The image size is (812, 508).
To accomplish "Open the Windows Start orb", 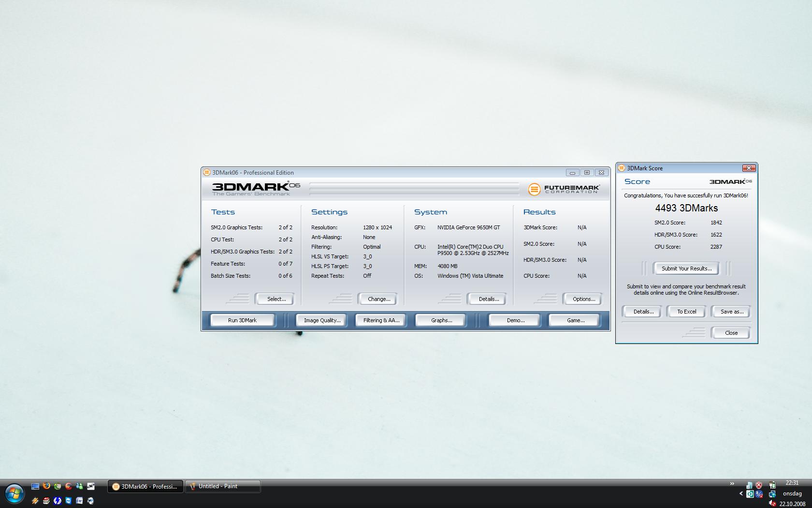I will [14, 493].
